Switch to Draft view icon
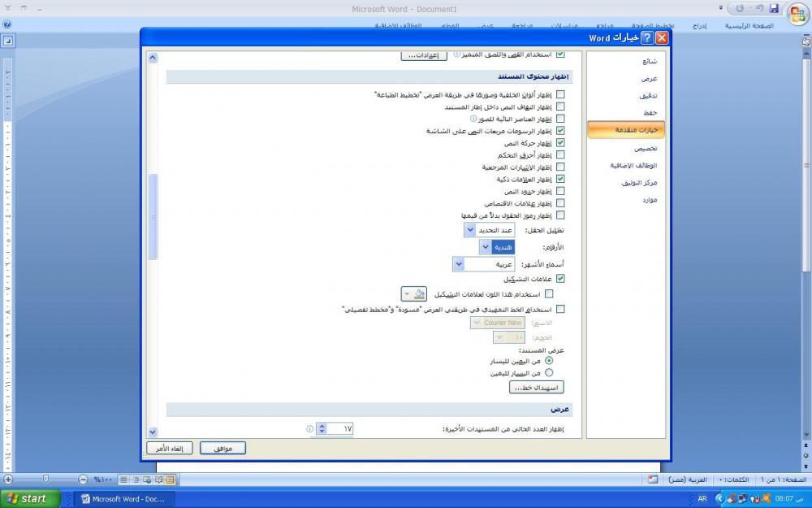Screen dimensions: 812x508 point(123,480)
